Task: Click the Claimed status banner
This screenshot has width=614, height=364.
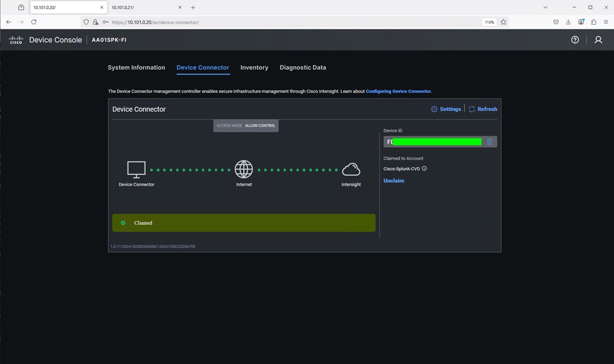Action: [243, 223]
